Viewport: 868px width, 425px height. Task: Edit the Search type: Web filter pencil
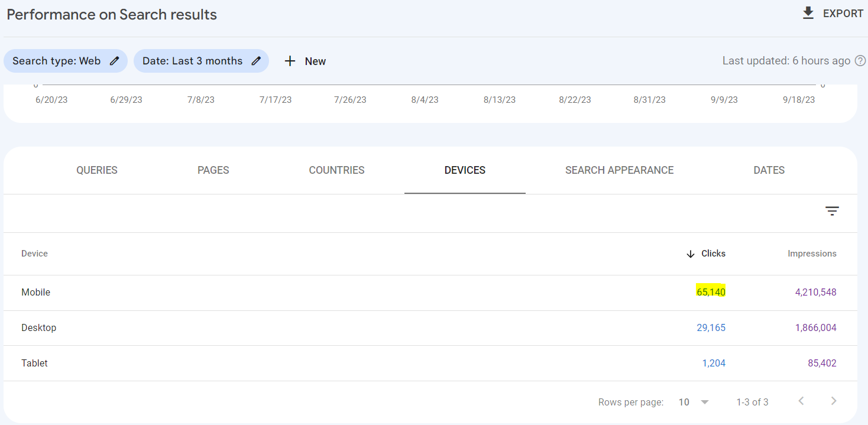point(115,61)
